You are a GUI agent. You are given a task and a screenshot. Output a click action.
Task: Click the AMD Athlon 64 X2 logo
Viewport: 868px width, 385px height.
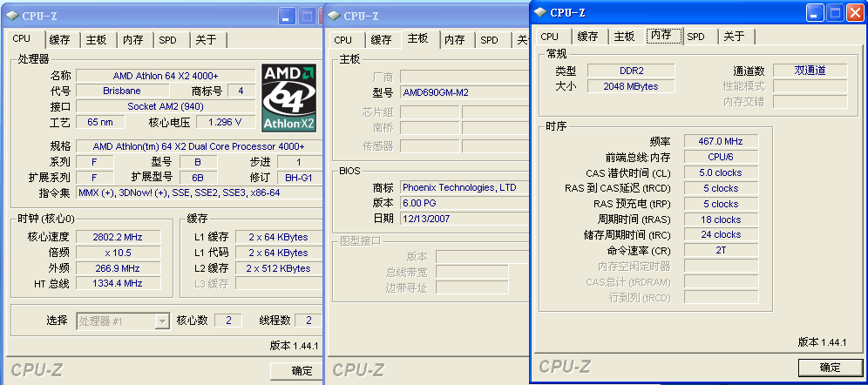point(289,98)
